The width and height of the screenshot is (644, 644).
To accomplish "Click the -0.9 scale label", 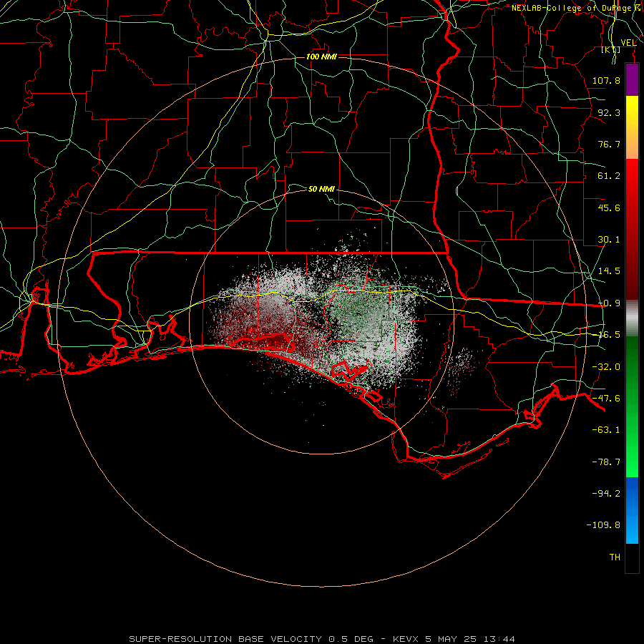I will tap(609, 303).
